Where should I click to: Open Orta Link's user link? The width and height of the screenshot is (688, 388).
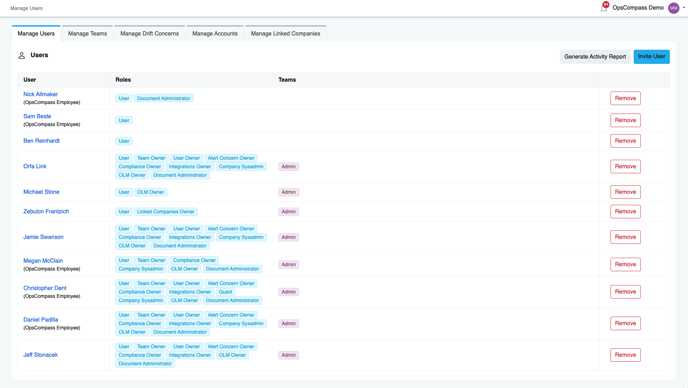click(x=35, y=166)
